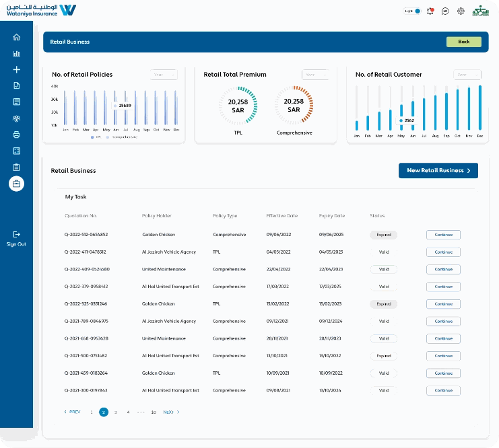Image resolution: width=499 pixels, height=448 pixels.
Task: Continue quotation Q-2021-500-0751482
Action: point(443,356)
